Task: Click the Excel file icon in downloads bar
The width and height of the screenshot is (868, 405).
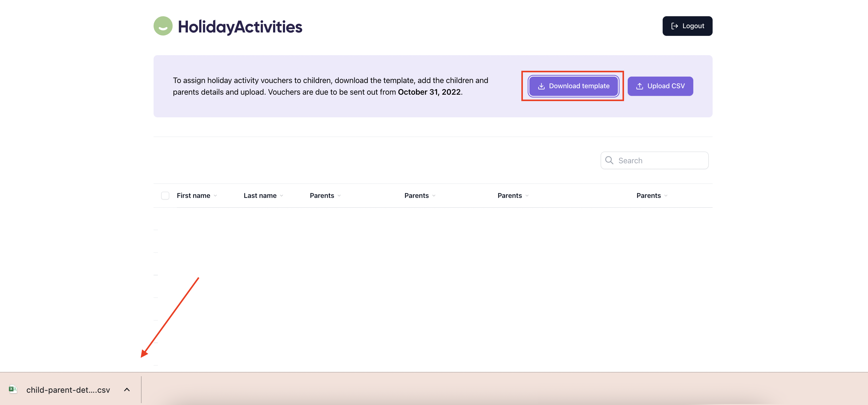Action: (13, 389)
